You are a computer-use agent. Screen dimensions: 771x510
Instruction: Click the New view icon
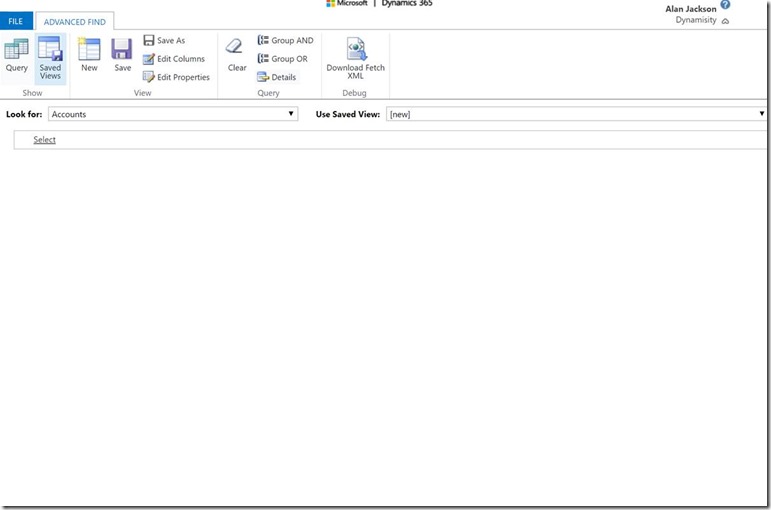(89, 55)
